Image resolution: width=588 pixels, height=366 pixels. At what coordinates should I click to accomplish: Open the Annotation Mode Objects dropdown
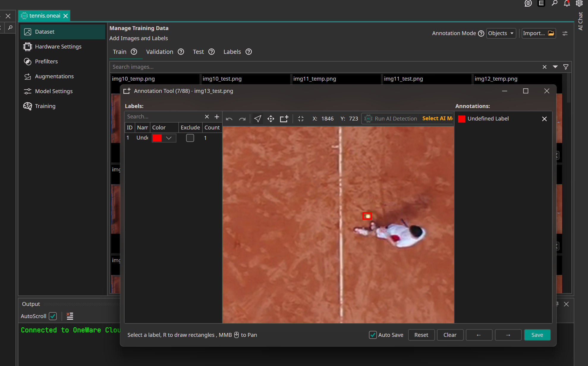pos(501,33)
